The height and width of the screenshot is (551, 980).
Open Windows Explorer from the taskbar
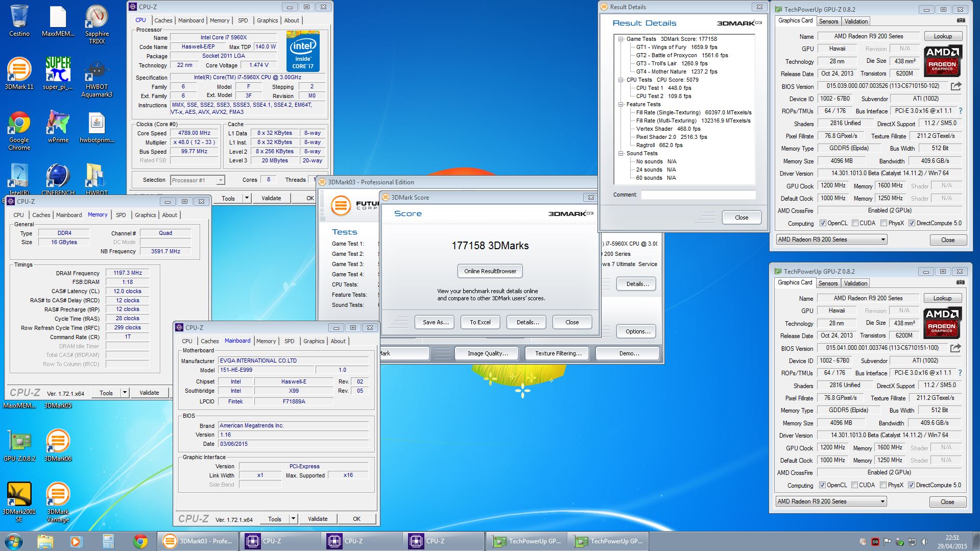(x=45, y=541)
